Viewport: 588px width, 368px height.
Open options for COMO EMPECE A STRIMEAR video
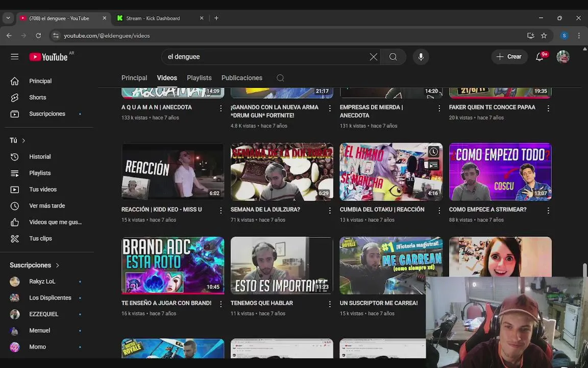pos(548,210)
